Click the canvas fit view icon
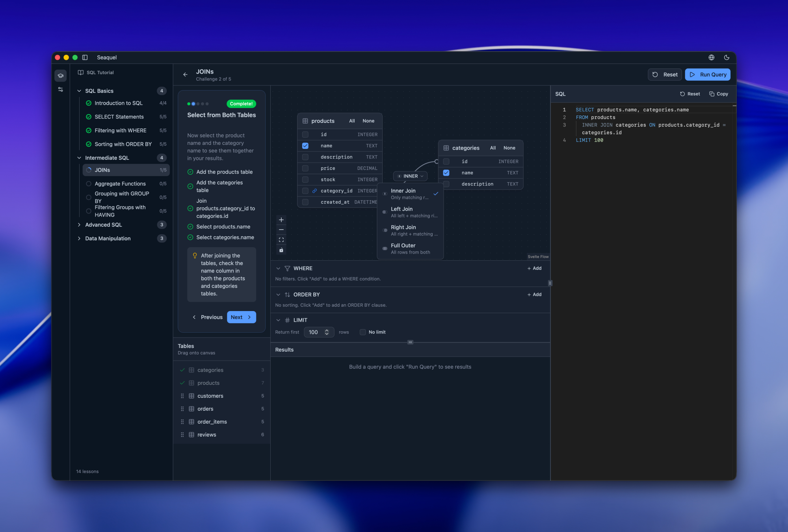 (x=281, y=240)
